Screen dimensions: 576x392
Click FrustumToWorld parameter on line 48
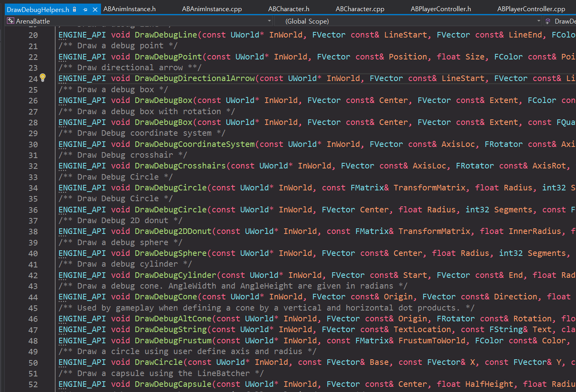[432, 341]
